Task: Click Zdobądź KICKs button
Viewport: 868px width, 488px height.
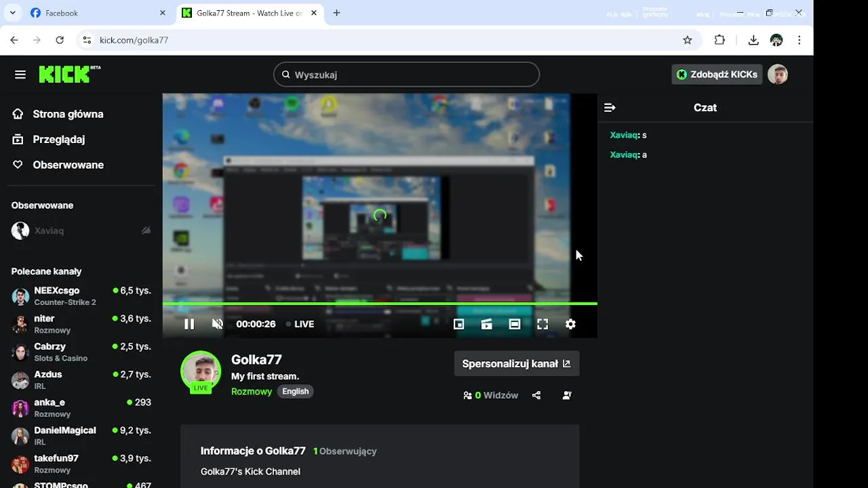Action: pyautogui.click(x=717, y=75)
